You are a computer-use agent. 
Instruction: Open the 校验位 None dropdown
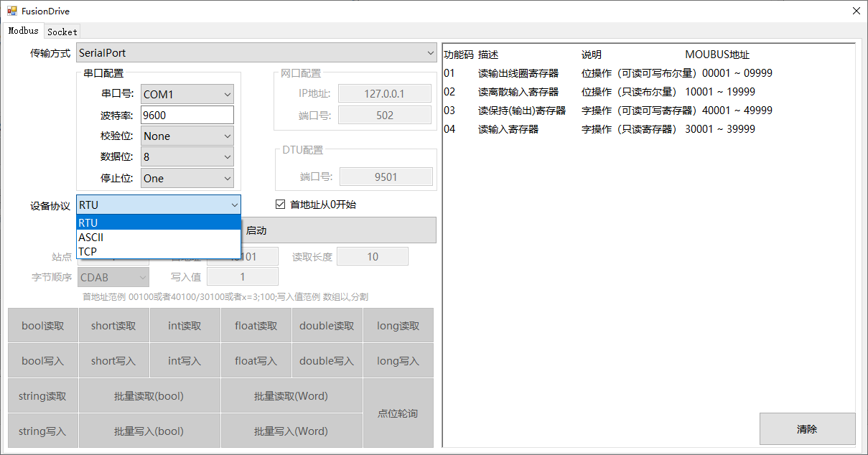coord(187,136)
